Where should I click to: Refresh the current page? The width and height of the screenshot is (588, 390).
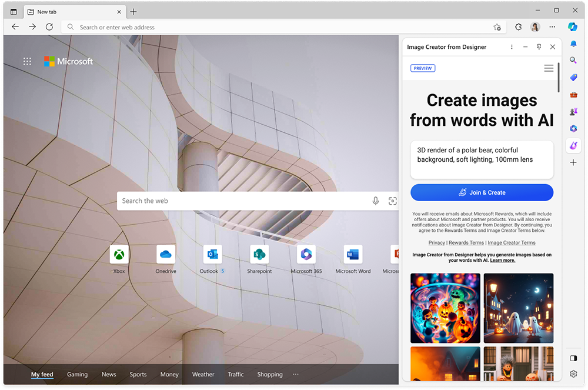point(49,26)
